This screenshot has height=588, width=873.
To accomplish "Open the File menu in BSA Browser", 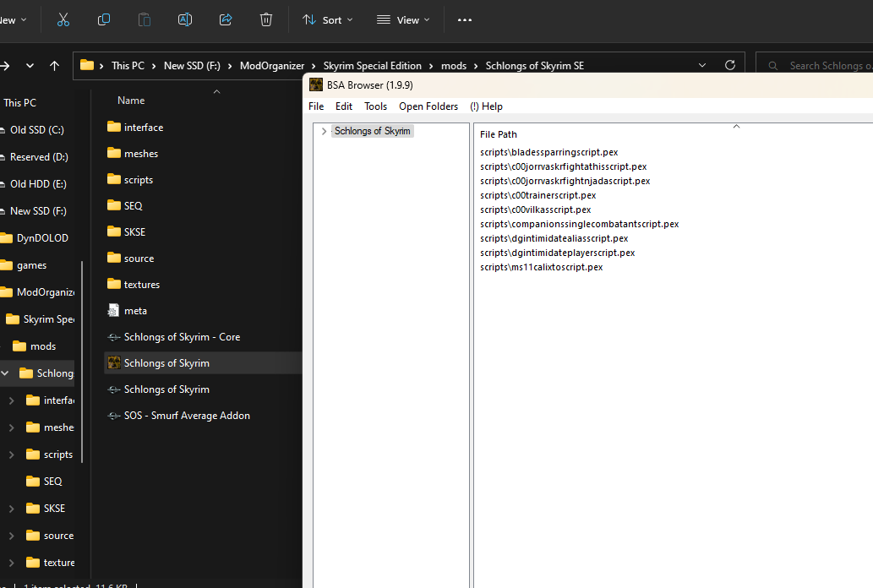I will tap(316, 106).
